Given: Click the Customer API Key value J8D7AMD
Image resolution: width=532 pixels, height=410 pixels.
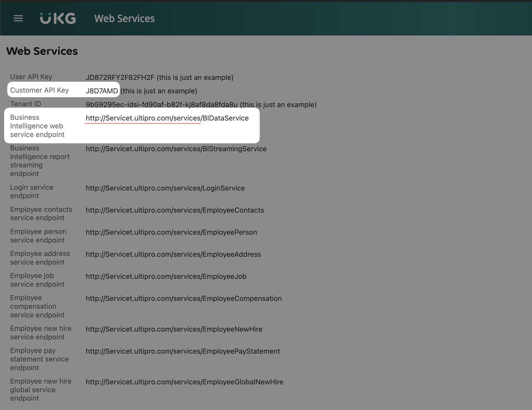Looking at the screenshot, I should tap(102, 91).
